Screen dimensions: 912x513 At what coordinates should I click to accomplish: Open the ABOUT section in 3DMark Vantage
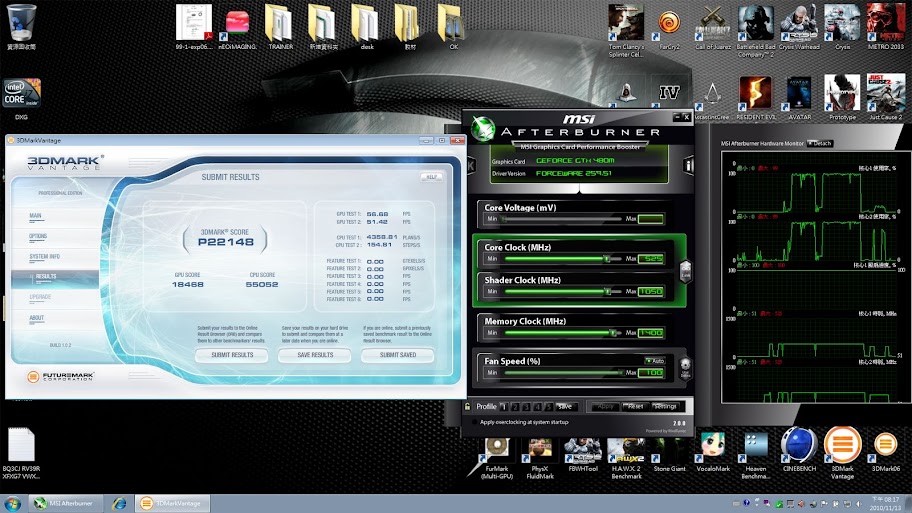tap(37, 318)
